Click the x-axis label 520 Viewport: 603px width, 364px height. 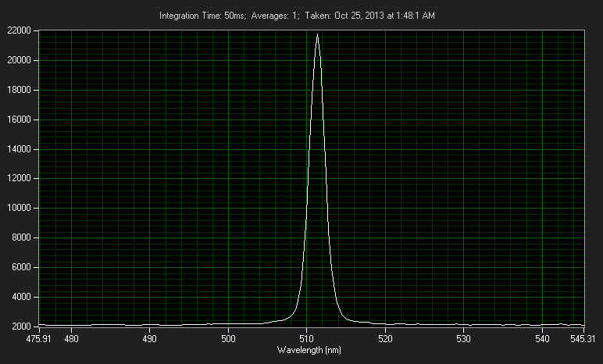(x=385, y=339)
